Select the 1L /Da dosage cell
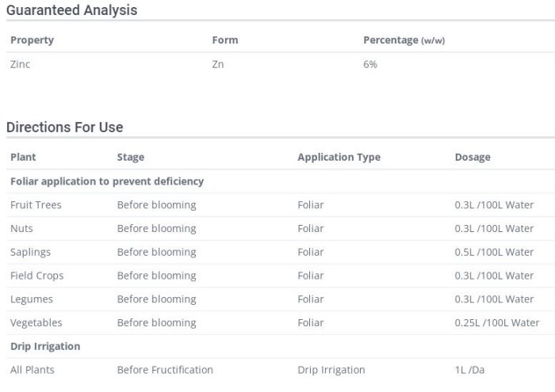The height and width of the screenshot is (392, 555). [x=469, y=370]
